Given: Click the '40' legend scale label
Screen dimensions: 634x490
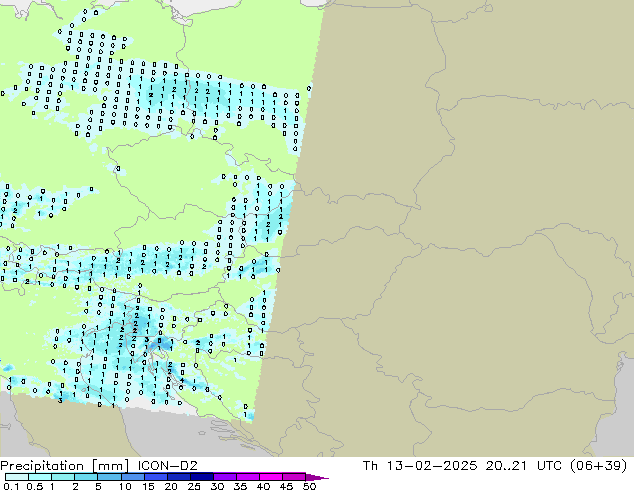Looking at the screenshot, I should (x=263, y=486).
